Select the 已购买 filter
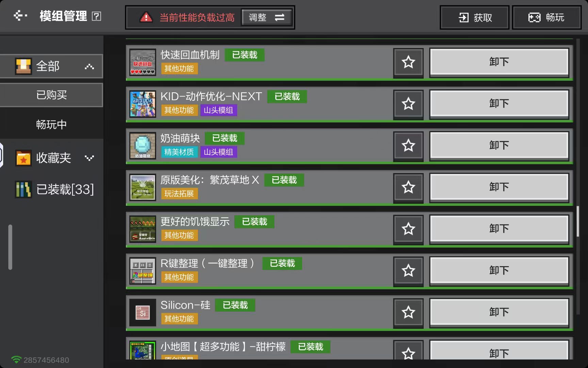The width and height of the screenshot is (588, 368). click(x=51, y=95)
